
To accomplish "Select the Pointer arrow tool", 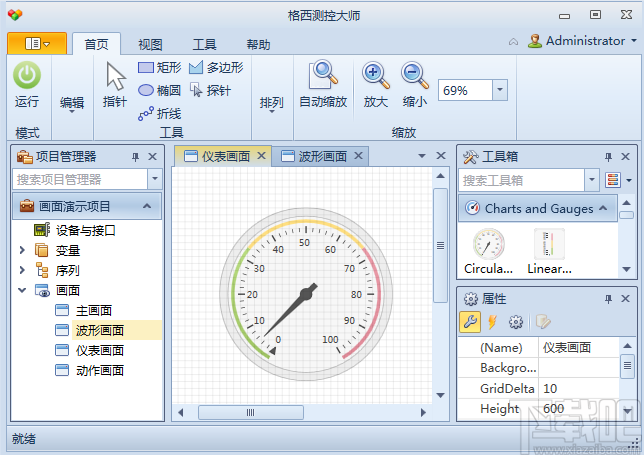I will [x=115, y=76].
